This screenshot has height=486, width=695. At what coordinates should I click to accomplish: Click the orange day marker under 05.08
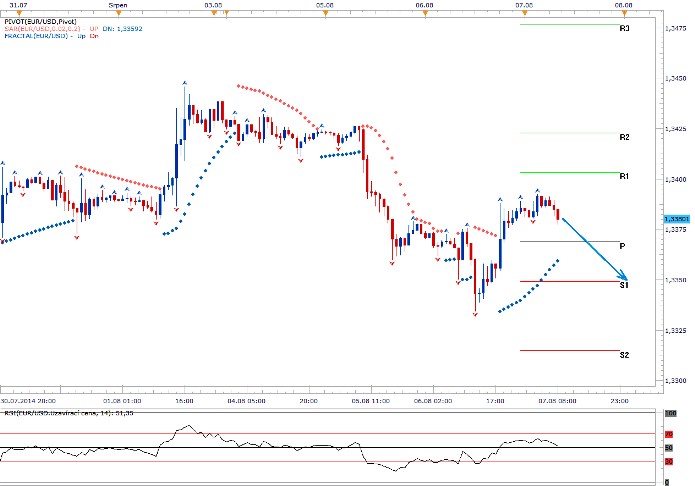[325, 13]
